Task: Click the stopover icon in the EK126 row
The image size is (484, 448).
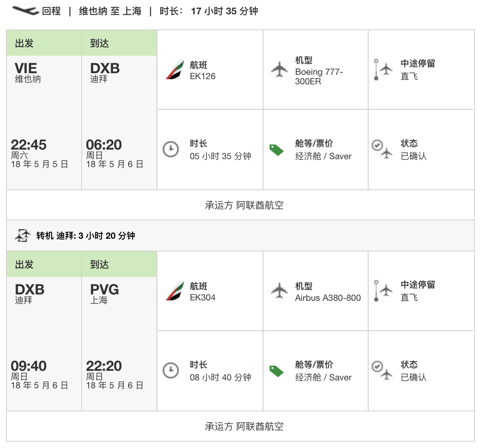Action: click(382, 70)
